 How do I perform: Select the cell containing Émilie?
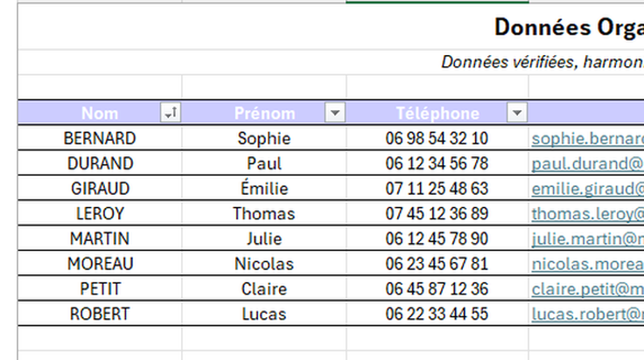pyautogui.click(x=264, y=188)
